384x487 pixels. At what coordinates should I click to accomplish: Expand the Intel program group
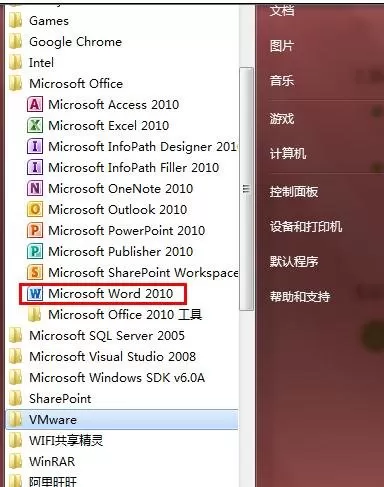click(x=41, y=63)
